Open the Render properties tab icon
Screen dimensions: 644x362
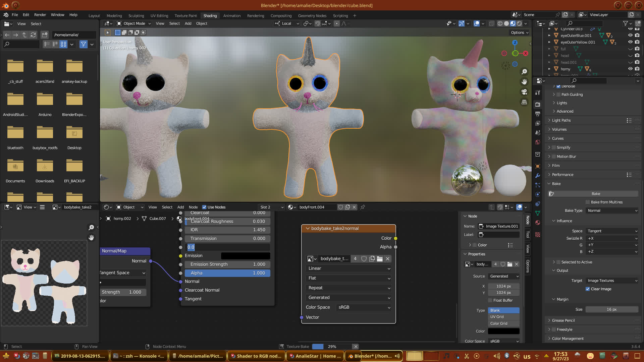(538, 105)
